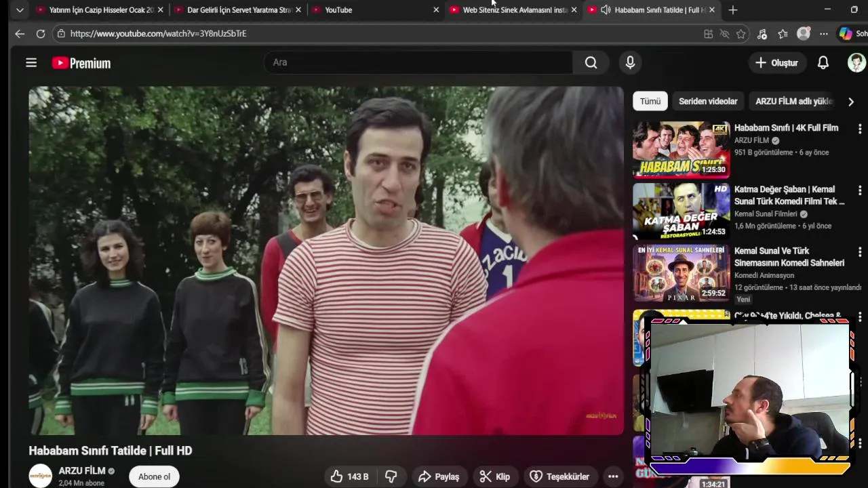Viewport: 868px width, 488px height.
Task: Select the ARZU FİLM adlı yükle chip
Action: click(x=793, y=101)
